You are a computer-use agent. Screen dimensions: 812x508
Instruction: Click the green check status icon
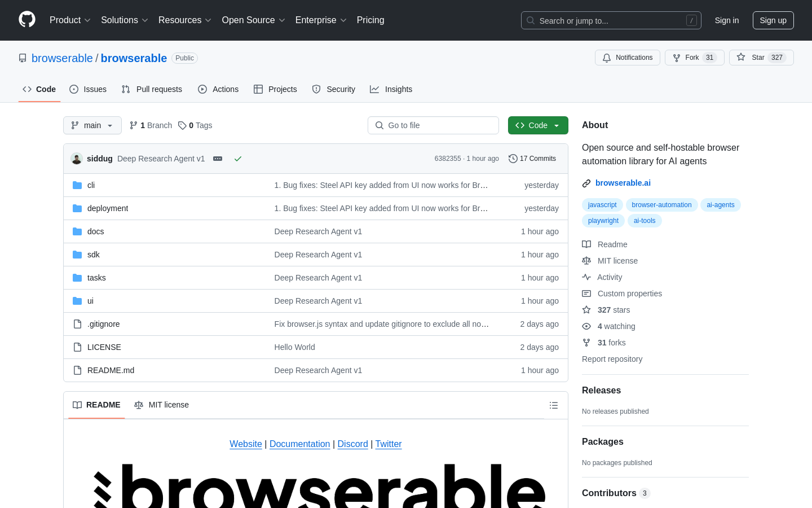tap(238, 159)
